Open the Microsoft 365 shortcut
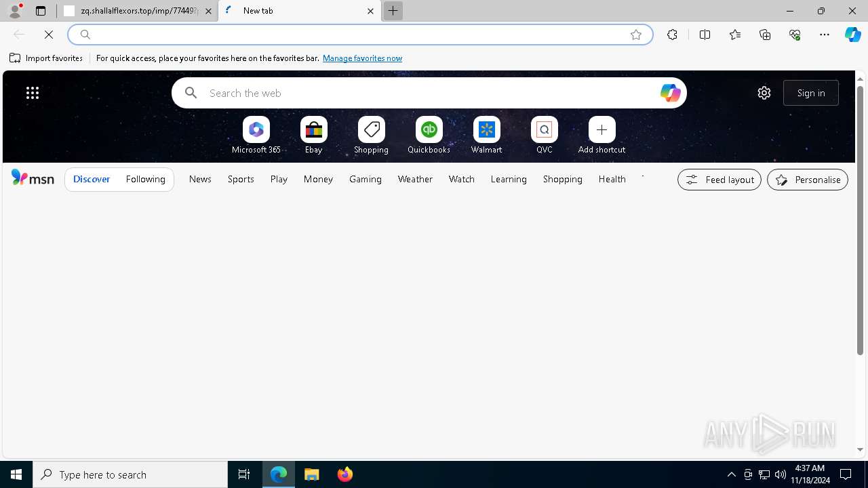Viewport: 868px width, 488px height. pyautogui.click(x=256, y=135)
